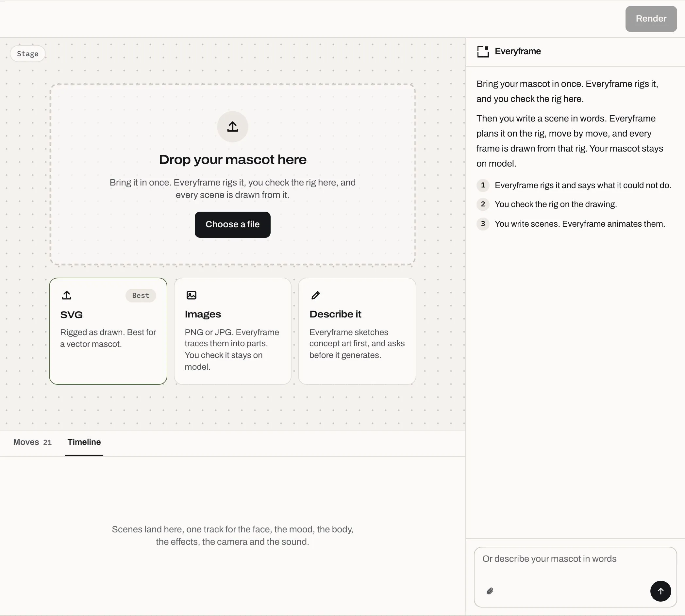This screenshot has width=685, height=616.
Task: Click 'Bring your mascot in once' sidebar paragraph
Action: pos(567,91)
